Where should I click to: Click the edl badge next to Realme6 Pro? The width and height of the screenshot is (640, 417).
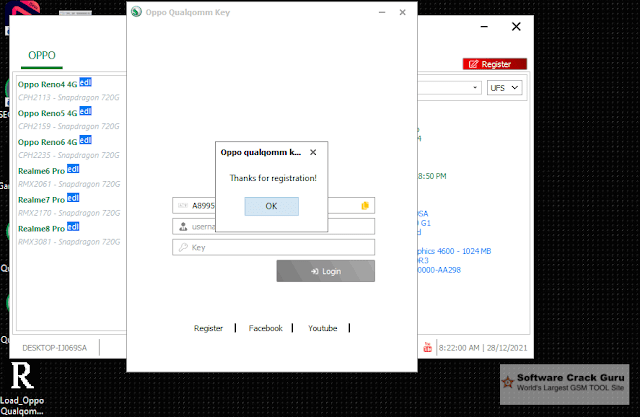[x=73, y=169]
